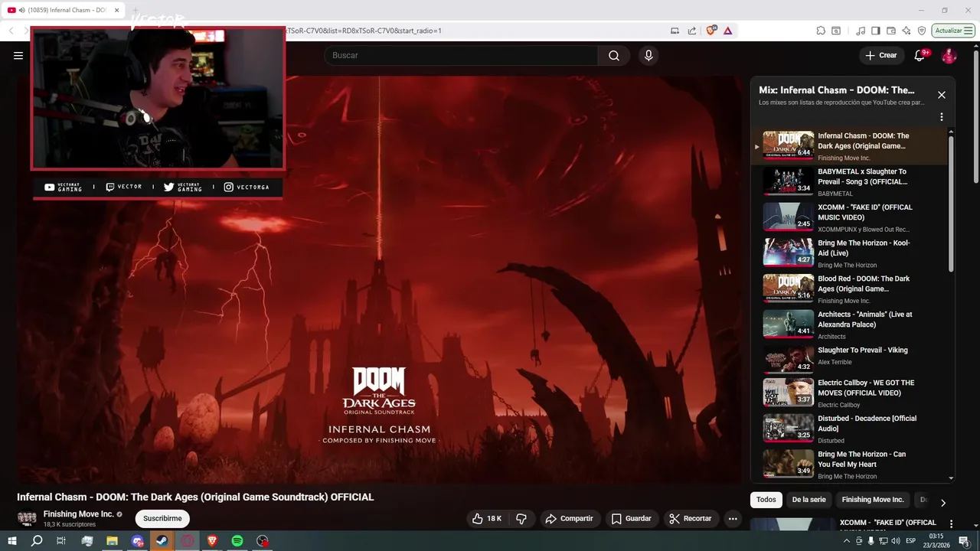Click the YouTube browser tab Infernal Chasm

63,10
